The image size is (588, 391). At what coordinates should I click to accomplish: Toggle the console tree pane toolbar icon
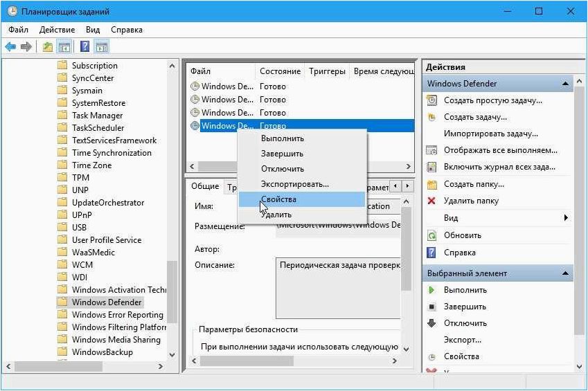(64, 47)
